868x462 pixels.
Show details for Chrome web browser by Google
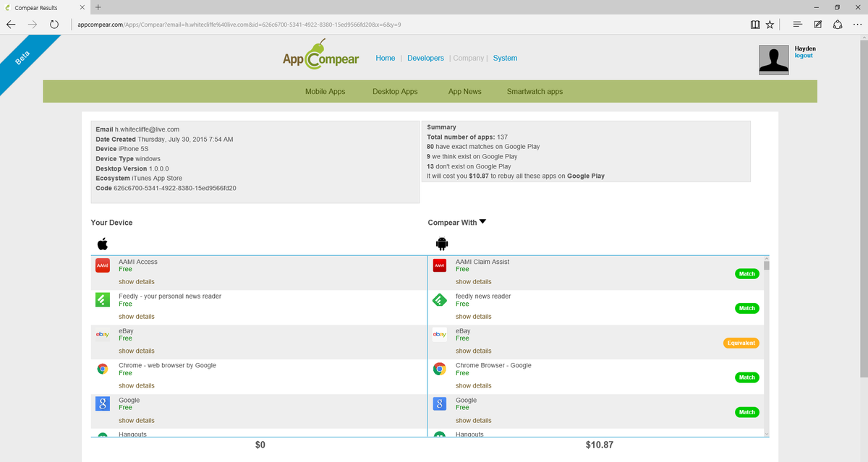tap(137, 385)
